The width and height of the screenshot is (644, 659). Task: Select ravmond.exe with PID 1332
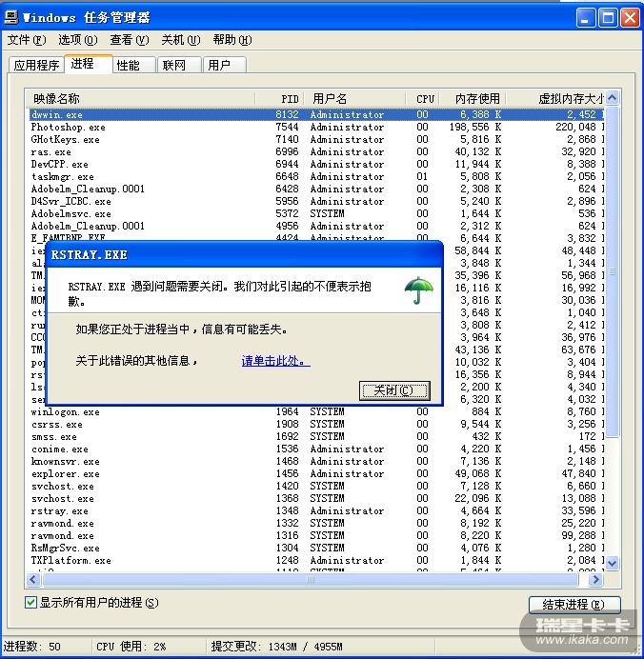(x=316, y=524)
